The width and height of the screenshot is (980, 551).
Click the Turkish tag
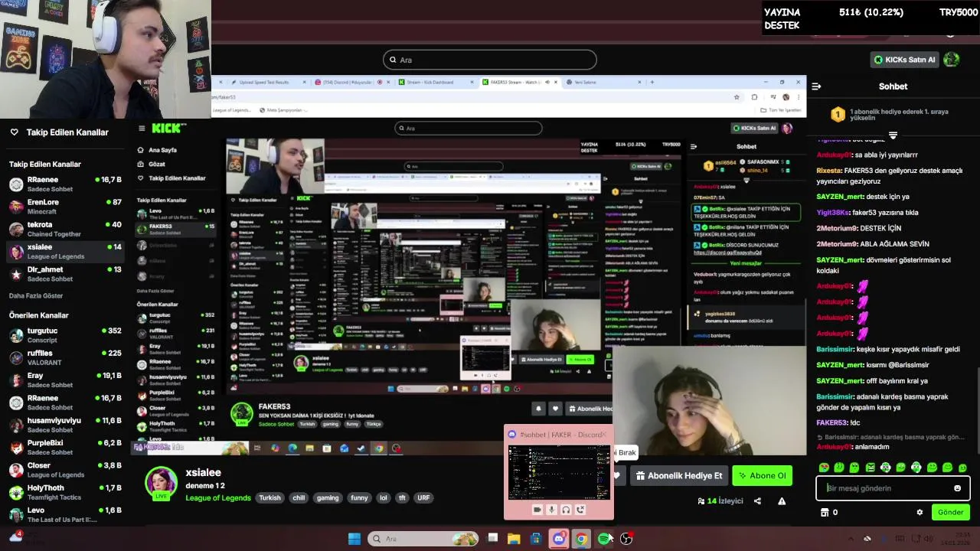pyautogui.click(x=269, y=497)
